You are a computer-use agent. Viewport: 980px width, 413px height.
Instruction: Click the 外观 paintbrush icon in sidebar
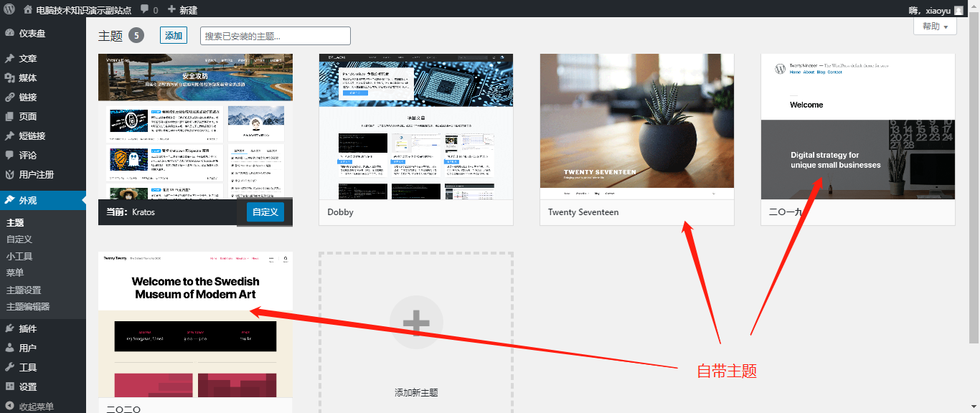[x=9, y=201]
